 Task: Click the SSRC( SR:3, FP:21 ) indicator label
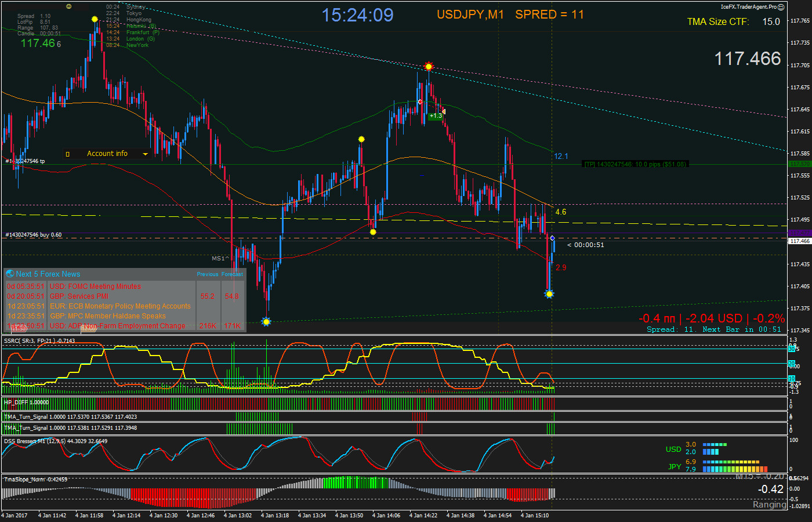(39, 340)
